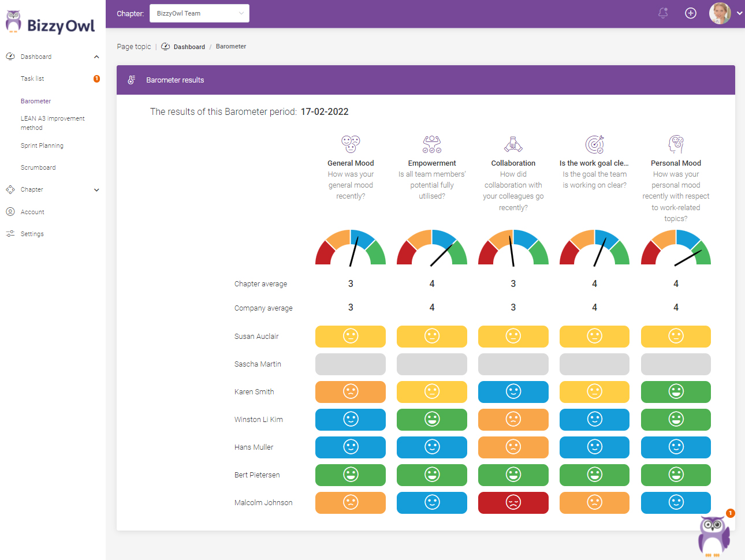Click Malcolm Johnson's red Collaboration rating cell

pyautogui.click(x=513, y=503)
